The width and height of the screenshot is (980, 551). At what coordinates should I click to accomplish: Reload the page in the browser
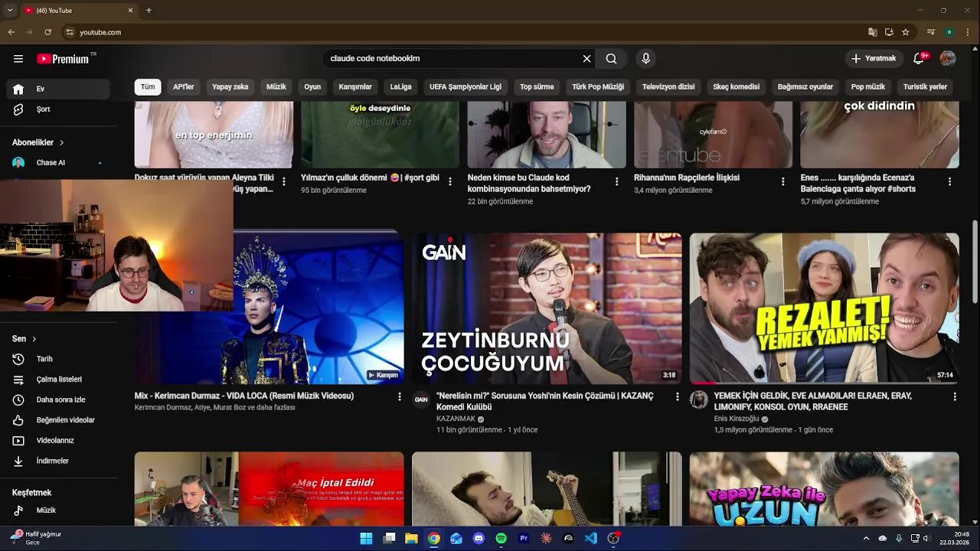pyautogui.click(x=47, y=32)
